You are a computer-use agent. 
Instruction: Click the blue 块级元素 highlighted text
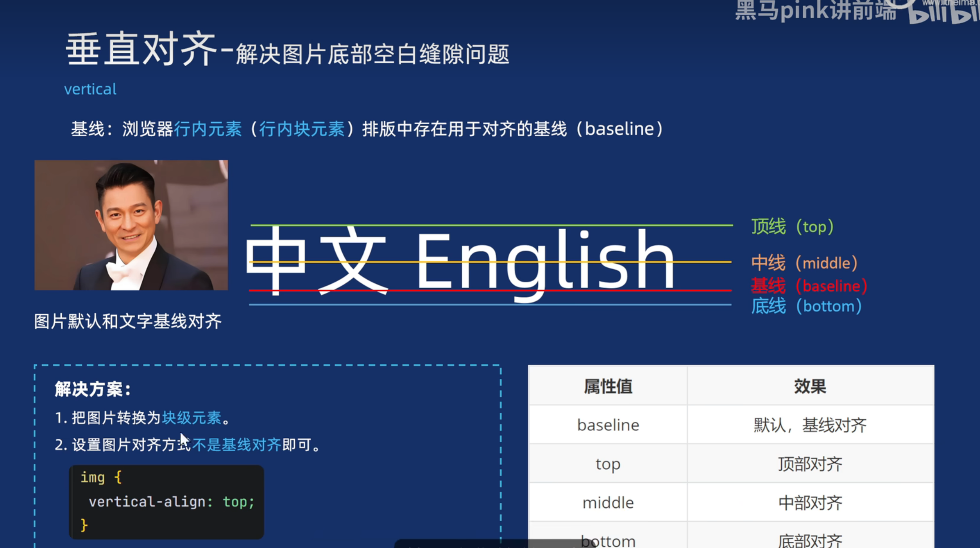pyautogui.click(x=192, y=418)
